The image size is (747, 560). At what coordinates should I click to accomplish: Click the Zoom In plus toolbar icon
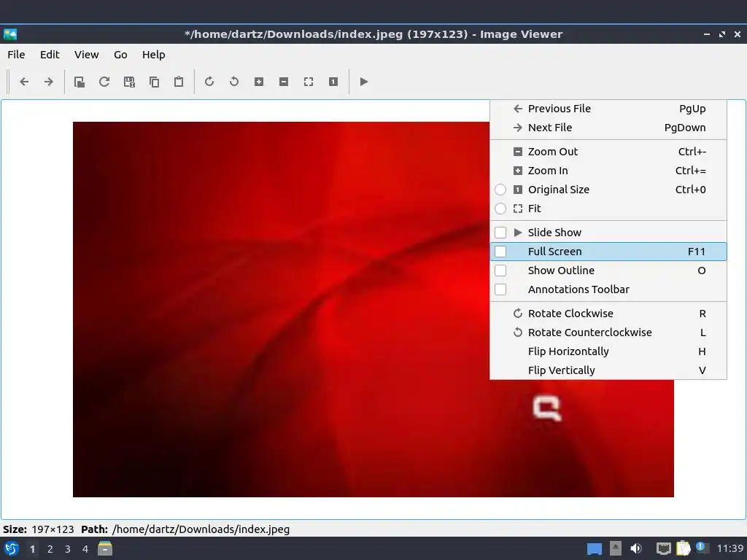point(259,82)
